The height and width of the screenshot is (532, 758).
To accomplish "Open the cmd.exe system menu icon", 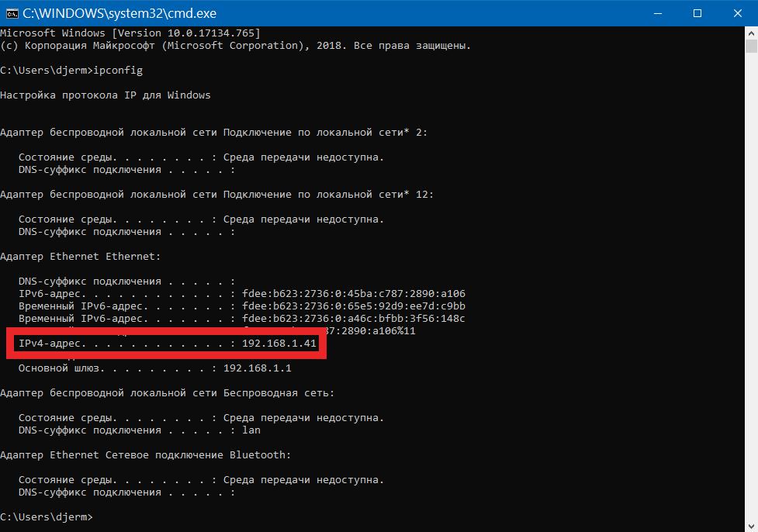I will pyautogui.click(x=10, y=13).
